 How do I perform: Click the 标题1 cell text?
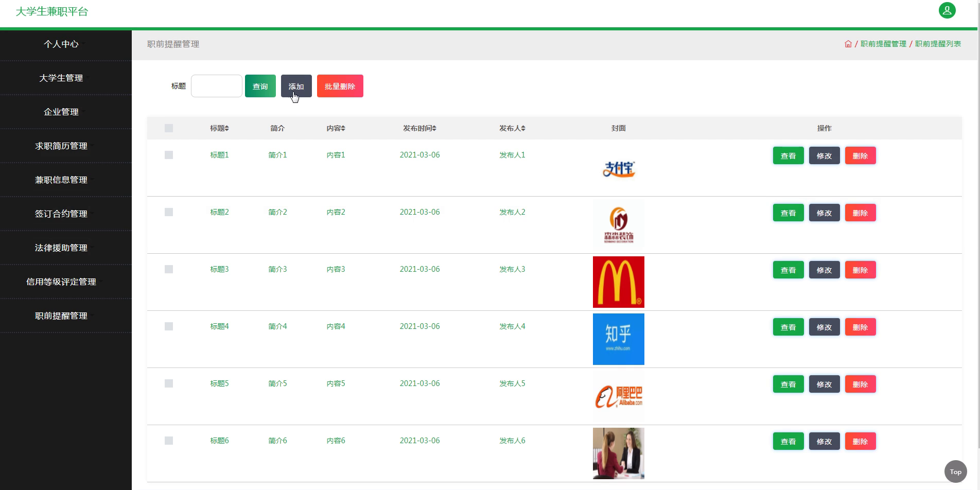pyautogui.click(x=219, y=155)
